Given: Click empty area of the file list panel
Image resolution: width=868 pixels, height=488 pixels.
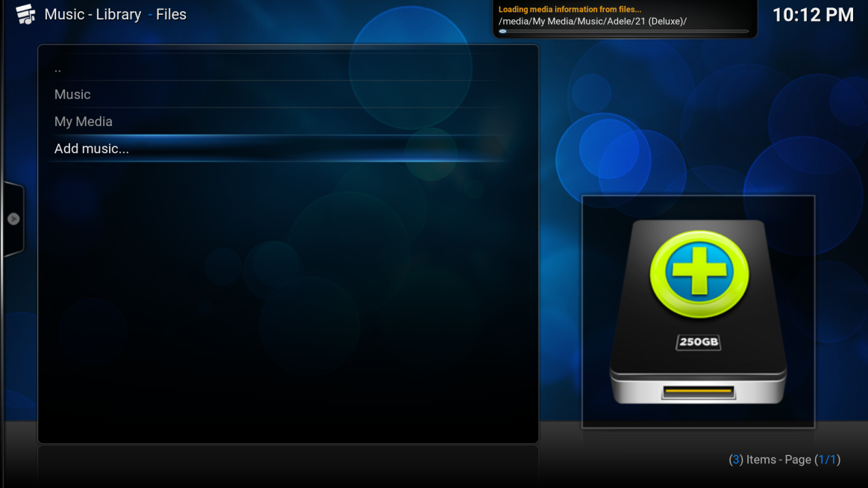Looking at the screenshot, I should pos(287,313).
